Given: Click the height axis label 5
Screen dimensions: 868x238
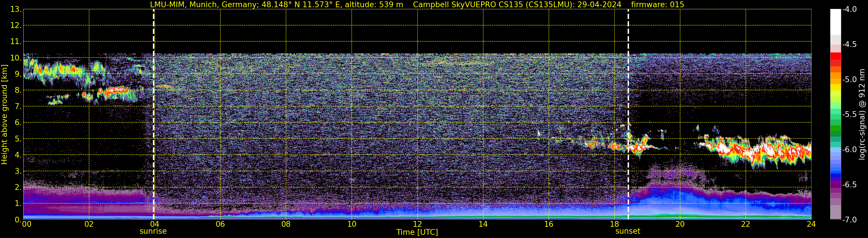Looking at the screenshot, I should pyautogui.click(x=18, y=139).
